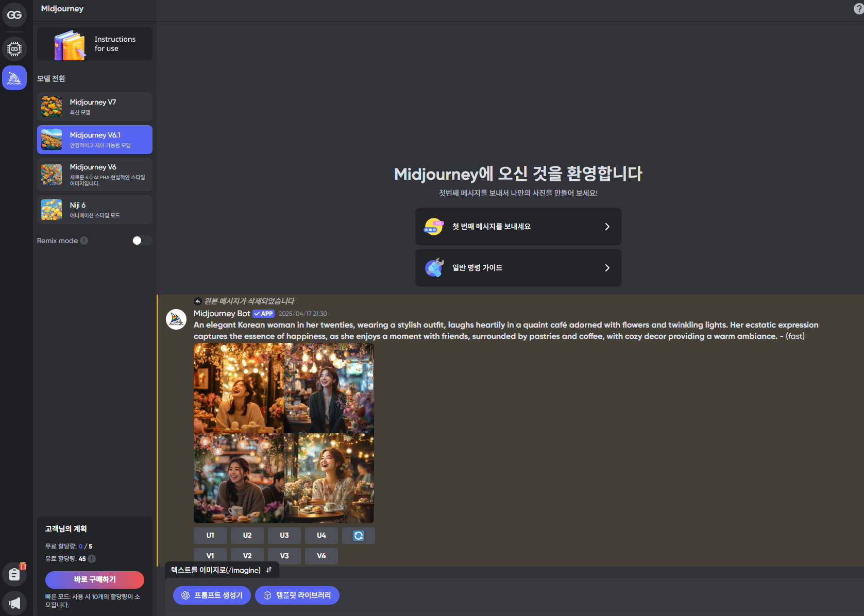
Task: Click the reroll refresh icon button
Action: pyautogui.click(x=359, y=536)
